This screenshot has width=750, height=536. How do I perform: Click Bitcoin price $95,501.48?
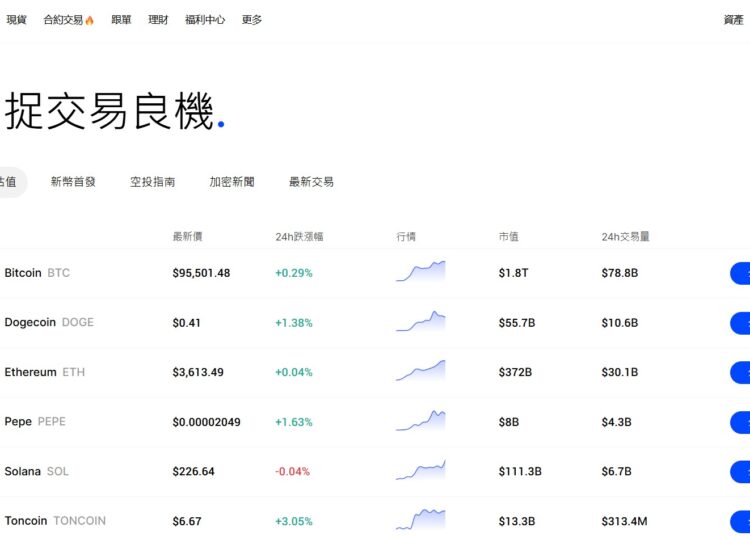pyautogui.click(x=201, y=273)
